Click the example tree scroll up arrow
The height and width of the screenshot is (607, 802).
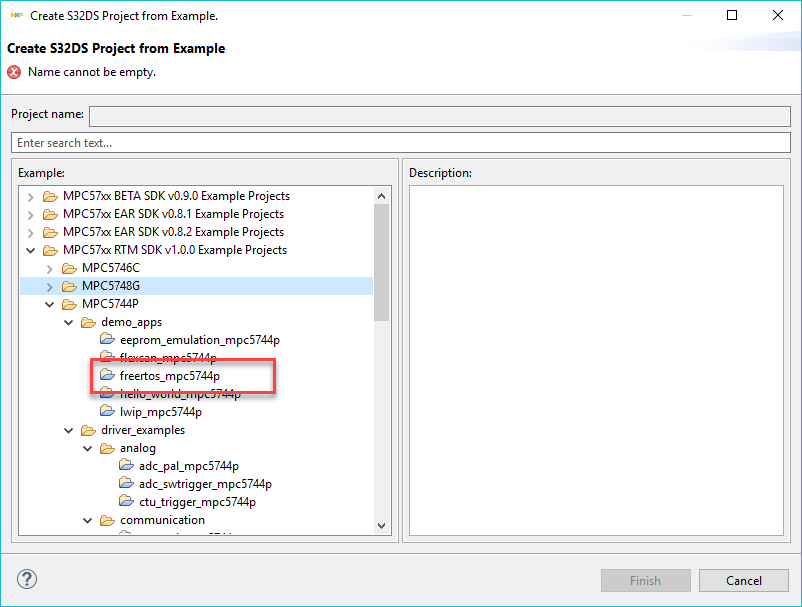(381, 196)
